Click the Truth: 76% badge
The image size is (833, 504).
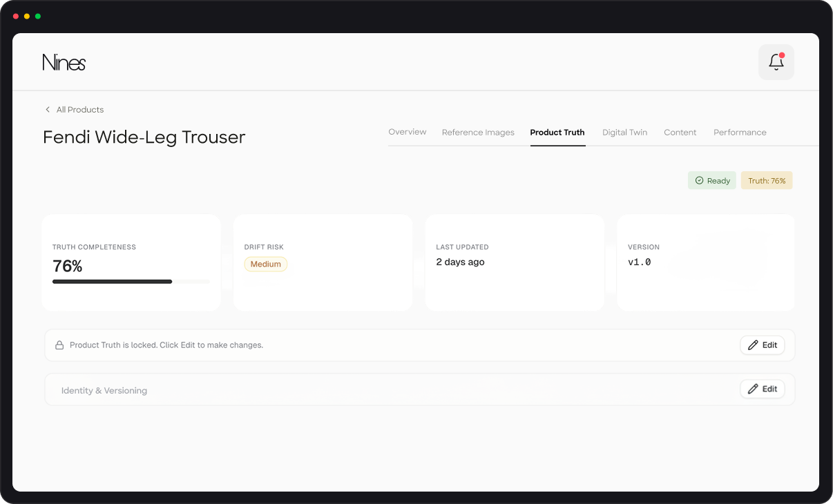(x=766, y=180)
